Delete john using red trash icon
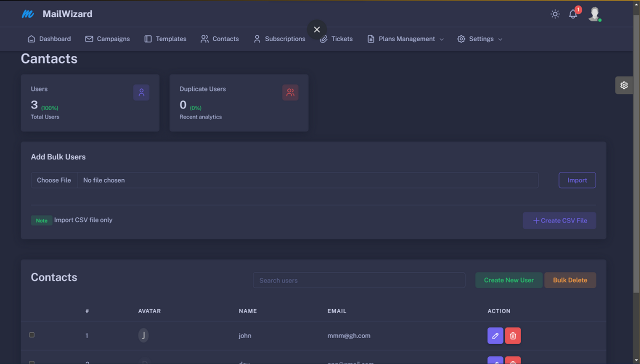This screenshot has width=640, height=364. [512, 336]
